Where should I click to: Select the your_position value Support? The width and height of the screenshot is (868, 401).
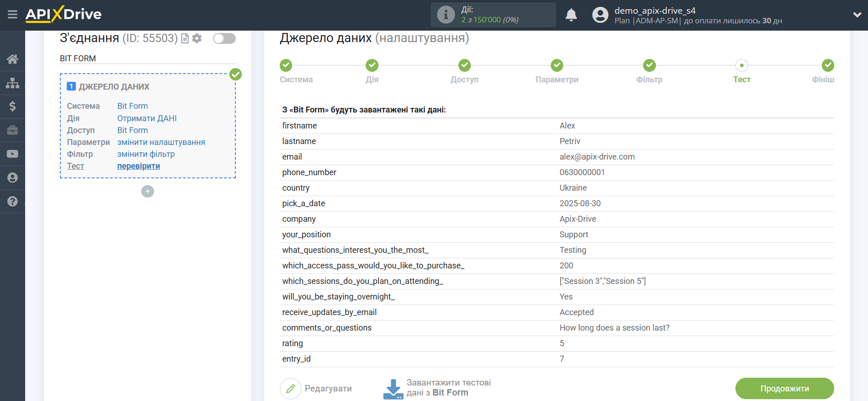pos(574,235)
